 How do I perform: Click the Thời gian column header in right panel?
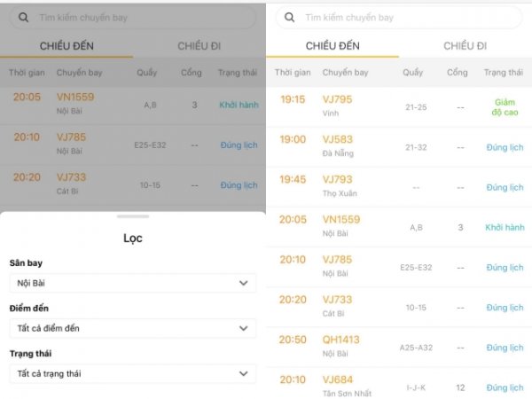tap(293, 73)
